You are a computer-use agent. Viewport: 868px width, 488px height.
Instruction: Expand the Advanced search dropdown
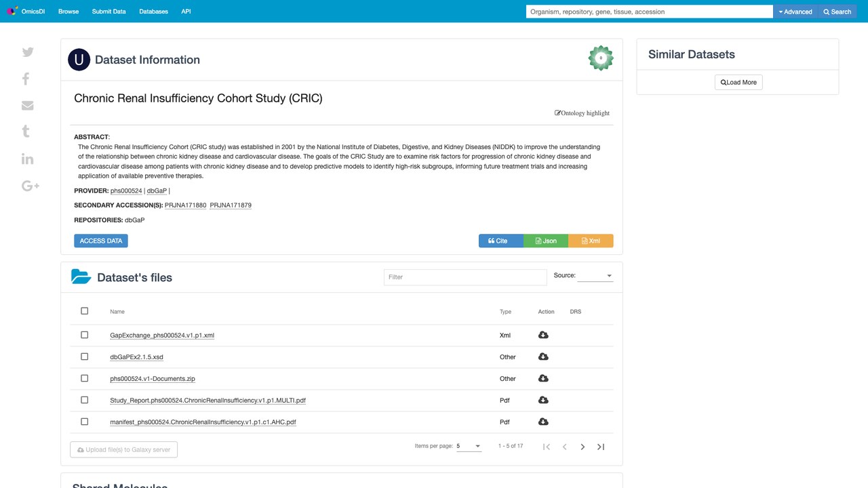click(x=795, y=12)
